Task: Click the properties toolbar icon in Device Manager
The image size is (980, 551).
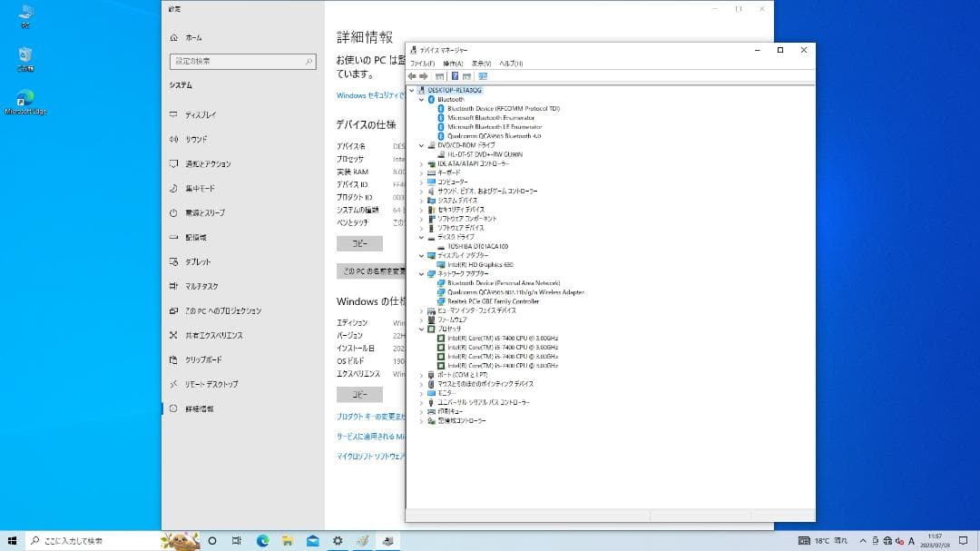Action: [x=441, y=75]
